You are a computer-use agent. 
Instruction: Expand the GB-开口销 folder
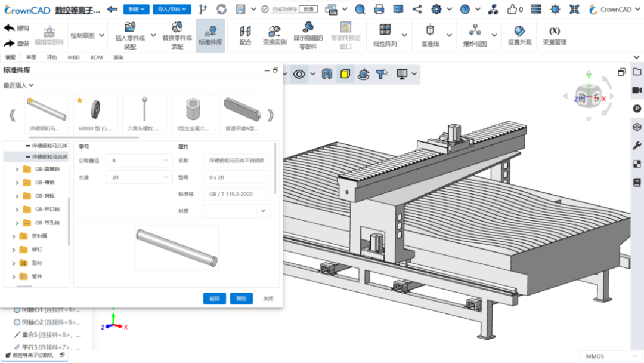(17, 210)
